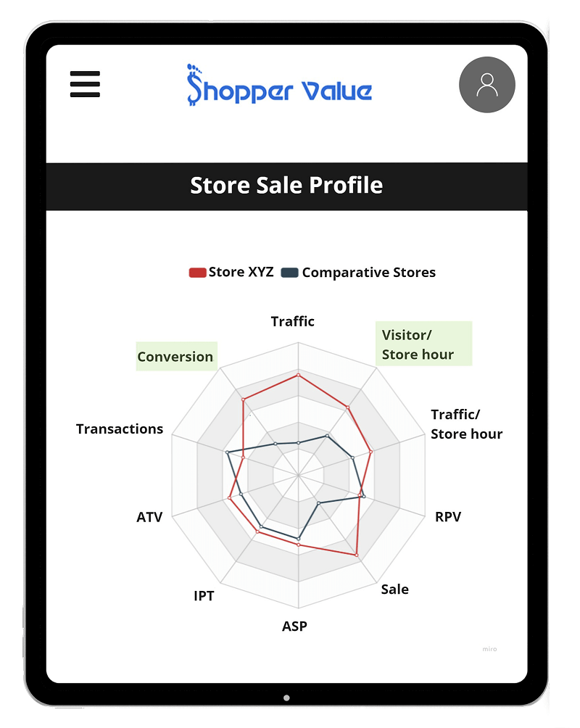Click the IPT axis label

click(x=204, y=596)
